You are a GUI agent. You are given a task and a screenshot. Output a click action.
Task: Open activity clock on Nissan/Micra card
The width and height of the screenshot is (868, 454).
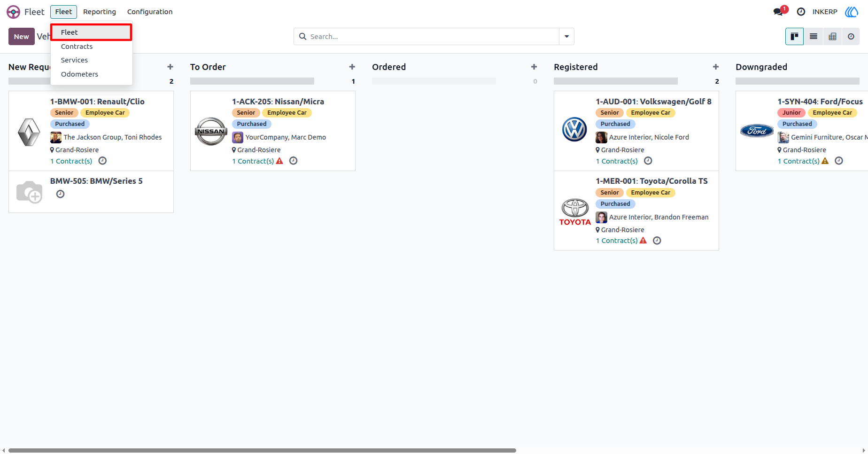[293, 161]
